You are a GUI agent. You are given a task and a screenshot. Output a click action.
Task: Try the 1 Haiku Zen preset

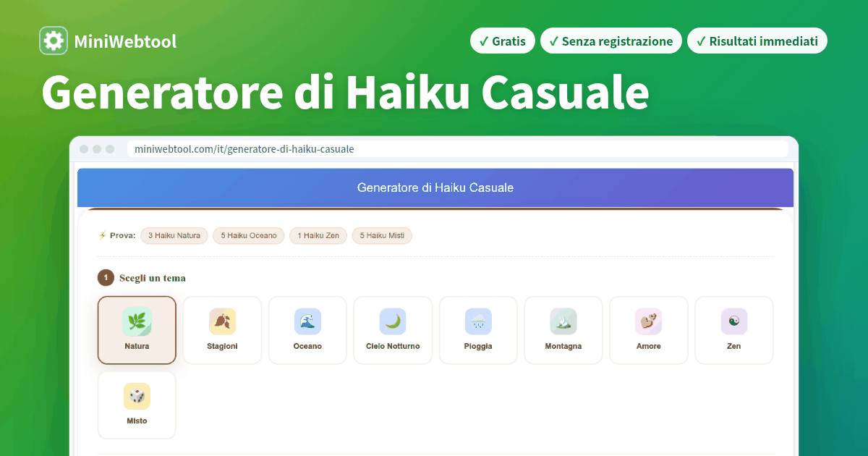pyautogui.click(x=318, y=235)
